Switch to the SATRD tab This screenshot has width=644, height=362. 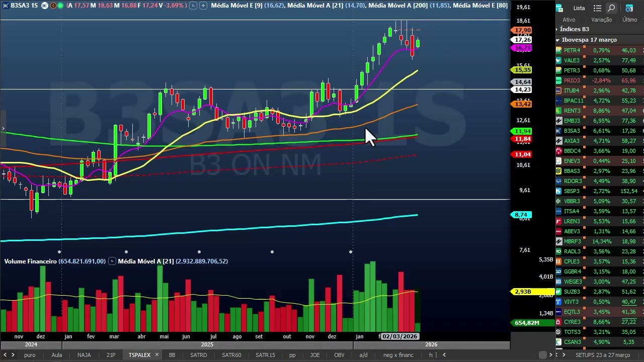click(198, 355)
